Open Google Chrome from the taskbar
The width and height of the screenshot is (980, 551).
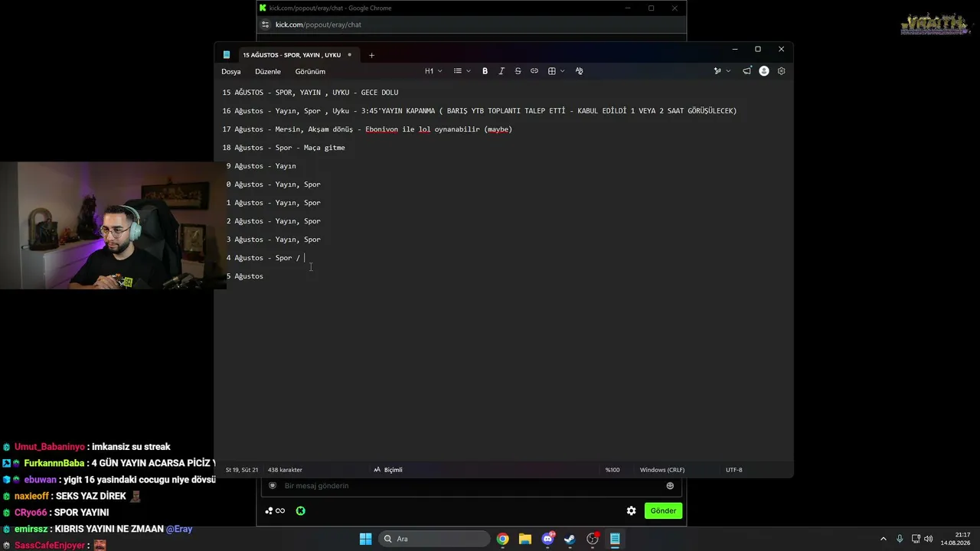(502, 539)
